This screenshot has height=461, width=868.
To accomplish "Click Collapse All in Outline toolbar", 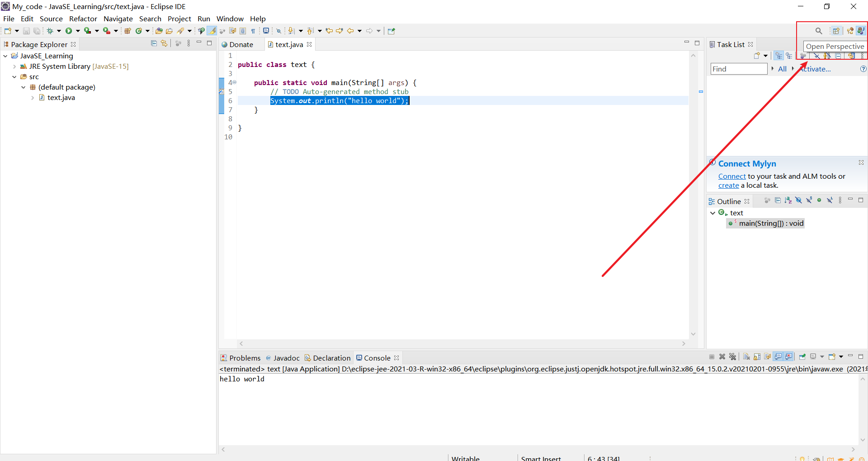I will [778, 200].
